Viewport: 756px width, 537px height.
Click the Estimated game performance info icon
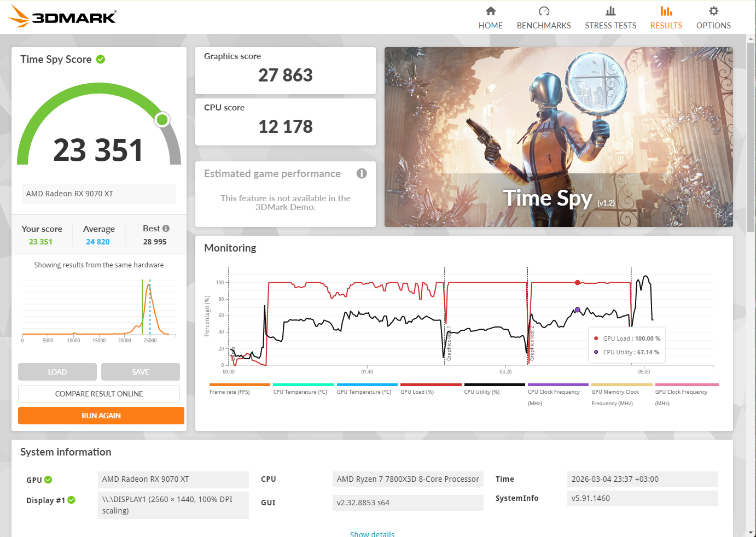pos(362,173)
